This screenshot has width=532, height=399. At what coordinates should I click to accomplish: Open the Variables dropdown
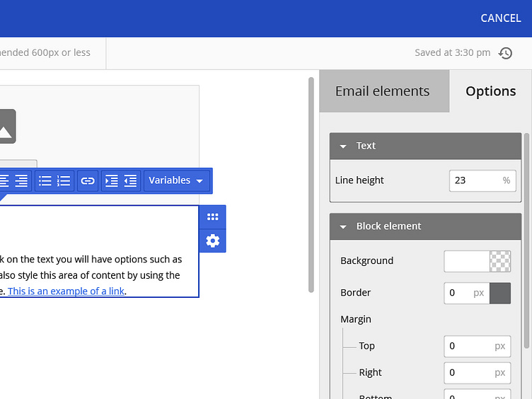pos(177,180)
